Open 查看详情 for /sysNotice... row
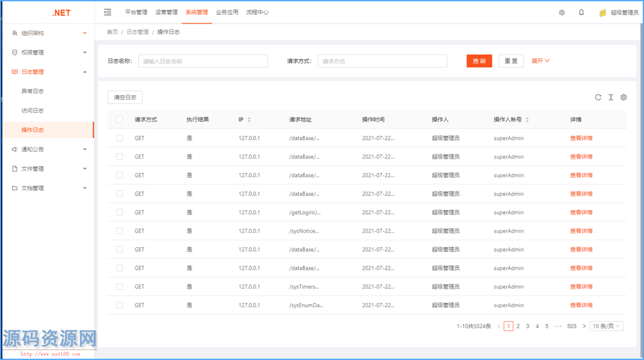 (x=581, y=231)
